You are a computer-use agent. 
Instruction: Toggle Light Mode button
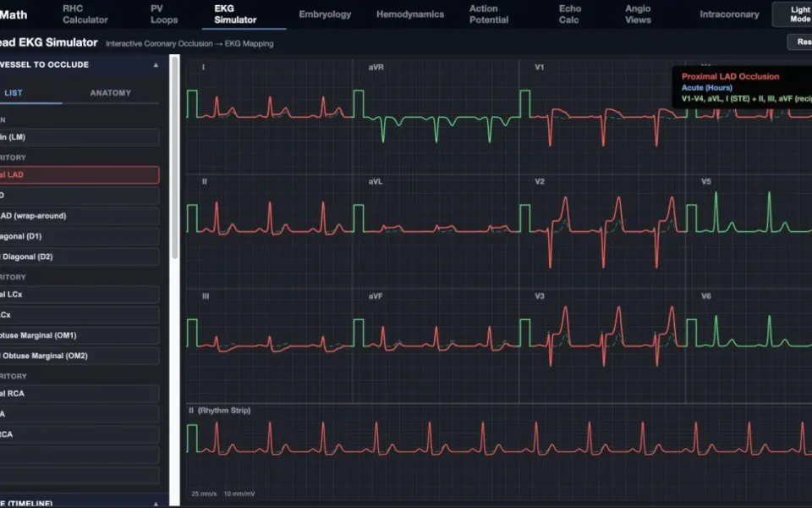[793, 14]
